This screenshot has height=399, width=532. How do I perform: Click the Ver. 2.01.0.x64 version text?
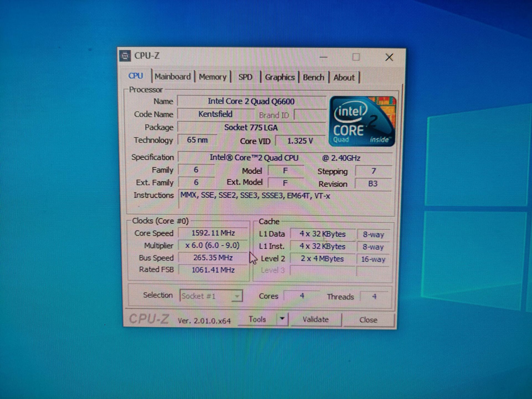click(204, 321)
